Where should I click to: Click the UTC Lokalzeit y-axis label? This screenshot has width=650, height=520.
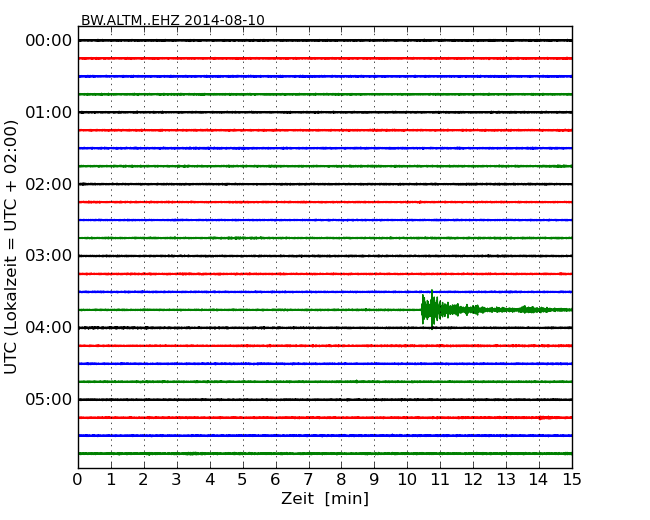point(11,247)
